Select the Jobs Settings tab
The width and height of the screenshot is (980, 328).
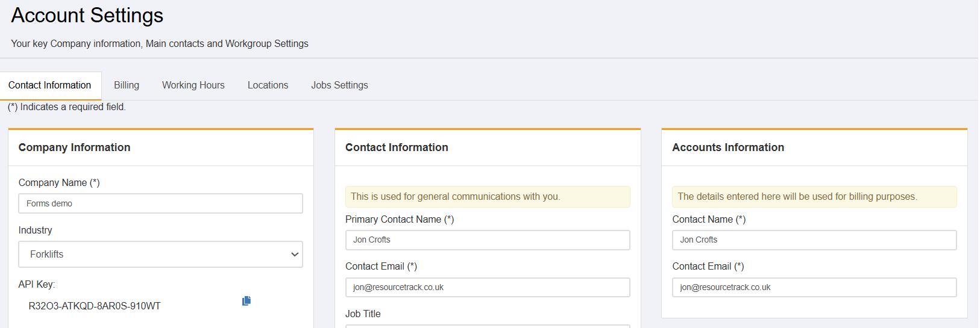click(339, 85)
